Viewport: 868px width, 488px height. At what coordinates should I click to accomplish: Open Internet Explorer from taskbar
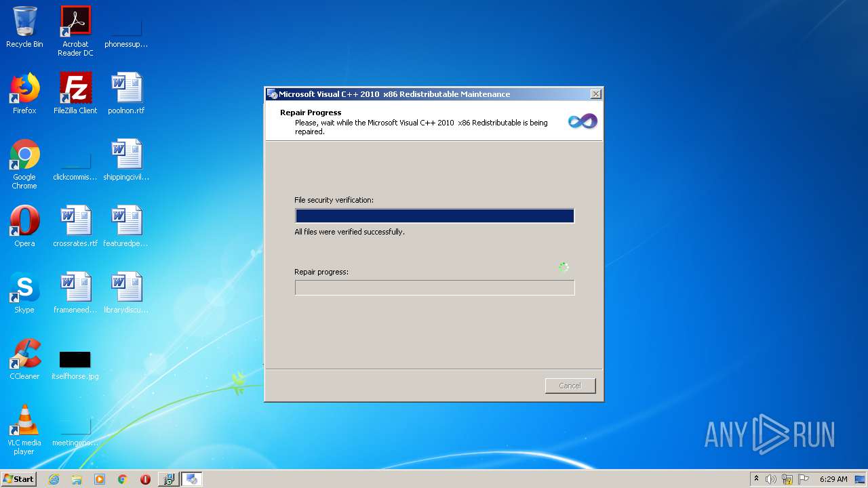[54, 479]
